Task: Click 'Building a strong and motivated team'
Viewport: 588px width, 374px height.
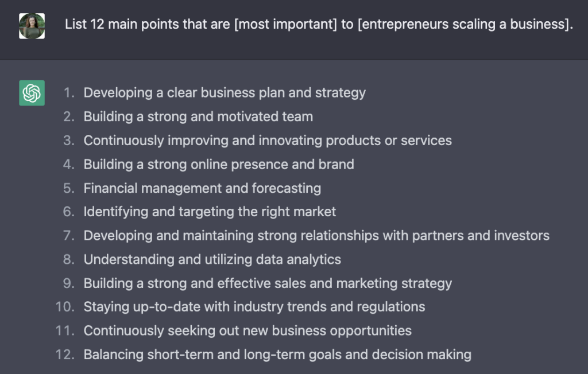Action: point(198,116)
